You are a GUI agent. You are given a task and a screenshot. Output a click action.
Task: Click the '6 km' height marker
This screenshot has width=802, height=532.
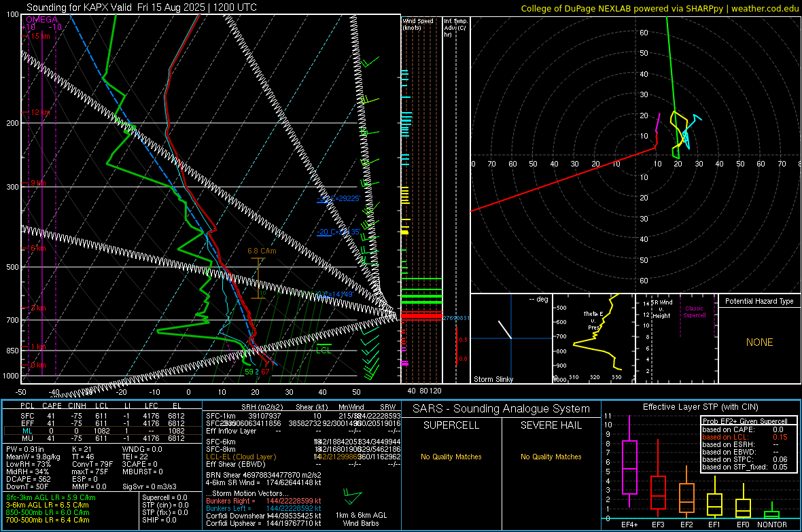(x=38, y=248)
